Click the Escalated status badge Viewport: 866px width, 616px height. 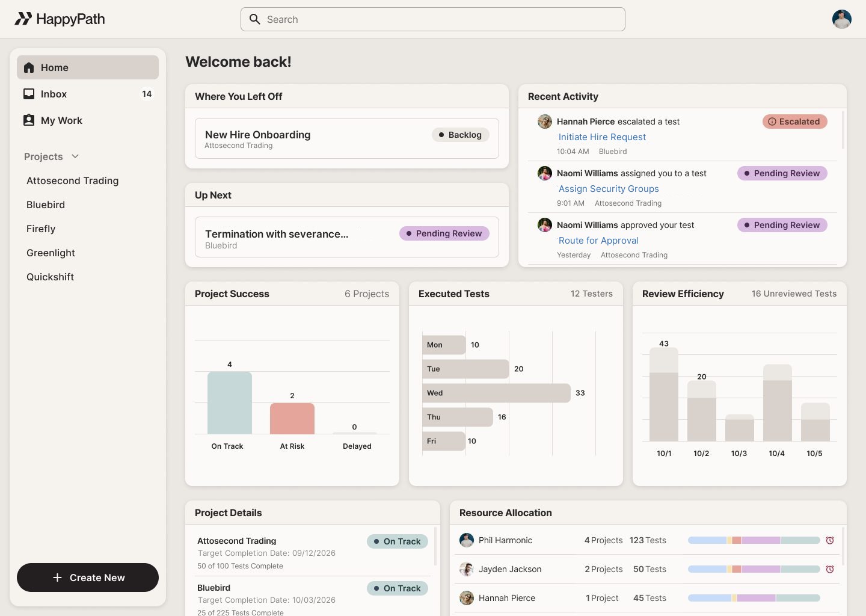click(795, 122)
